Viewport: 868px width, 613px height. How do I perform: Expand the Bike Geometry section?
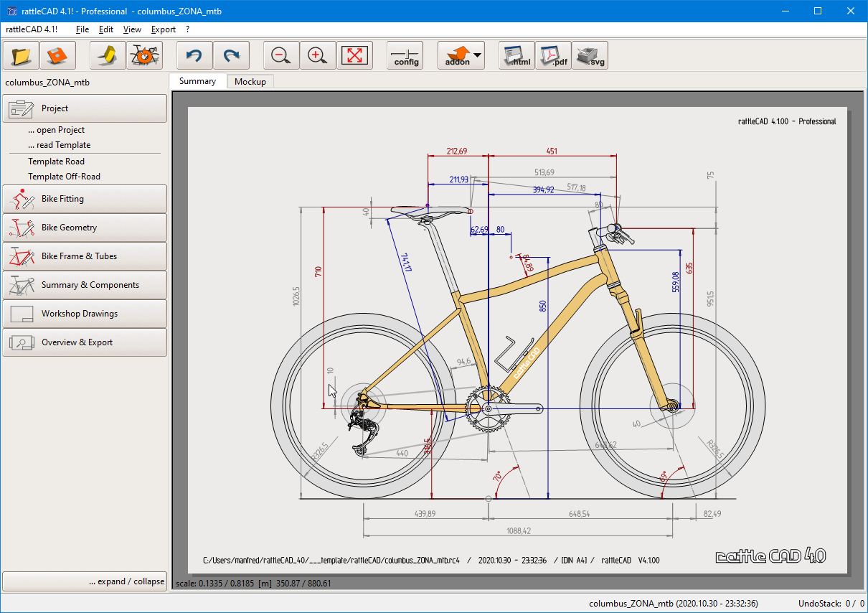click(85, 228)
